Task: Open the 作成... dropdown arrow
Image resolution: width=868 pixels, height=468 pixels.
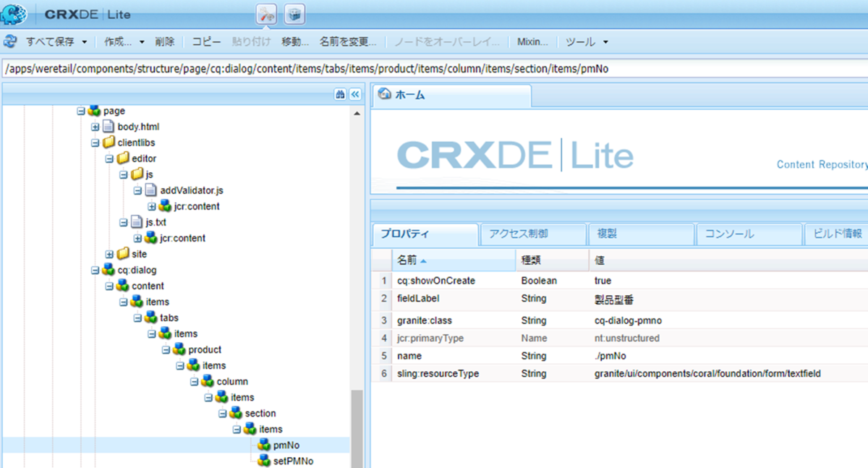Action: click(x=142, y=42)
